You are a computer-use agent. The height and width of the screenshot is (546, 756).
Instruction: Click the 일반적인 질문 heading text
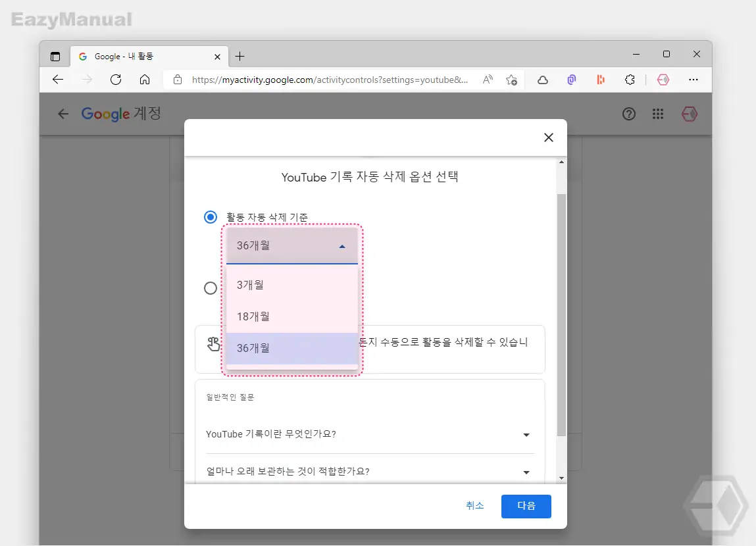230,397
